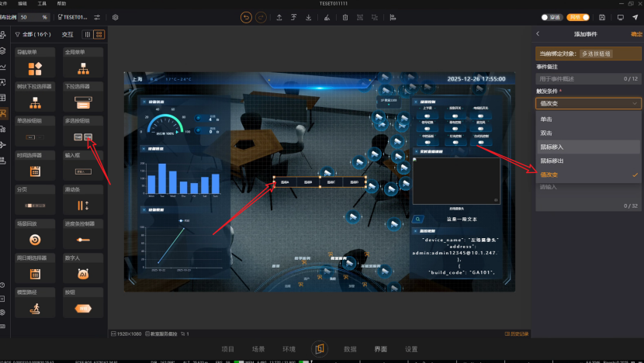Switch to the 场景 bottom tab
This screenshot has width=644, height=363.
point(258,349)
